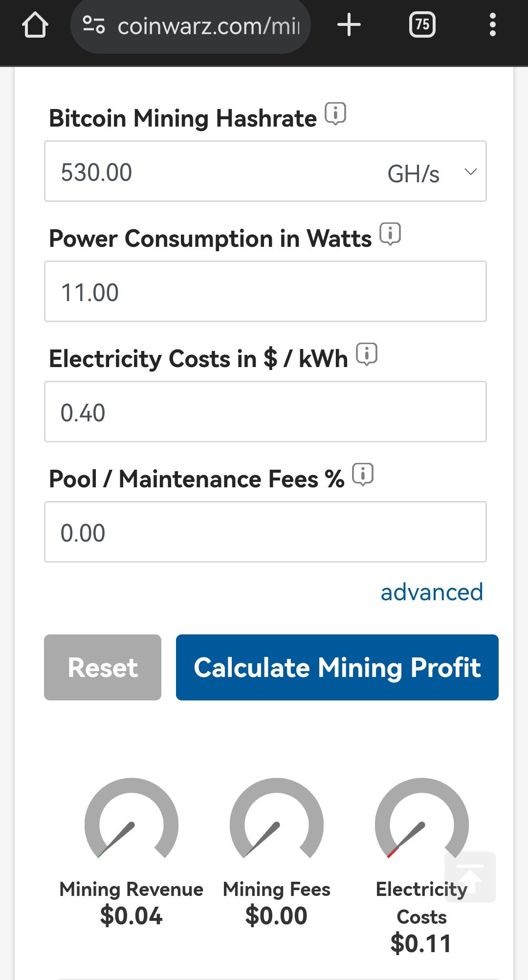Image resolution: width=528 pixels, height=980 pixels.
Task: Open a new browser tab
Action: [349, 25]
